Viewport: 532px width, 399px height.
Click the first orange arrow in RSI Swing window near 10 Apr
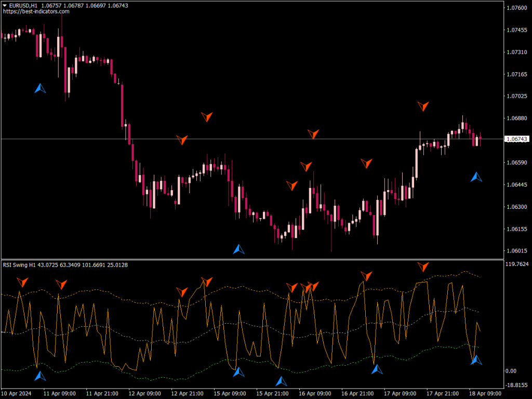[x=22, y=282]
